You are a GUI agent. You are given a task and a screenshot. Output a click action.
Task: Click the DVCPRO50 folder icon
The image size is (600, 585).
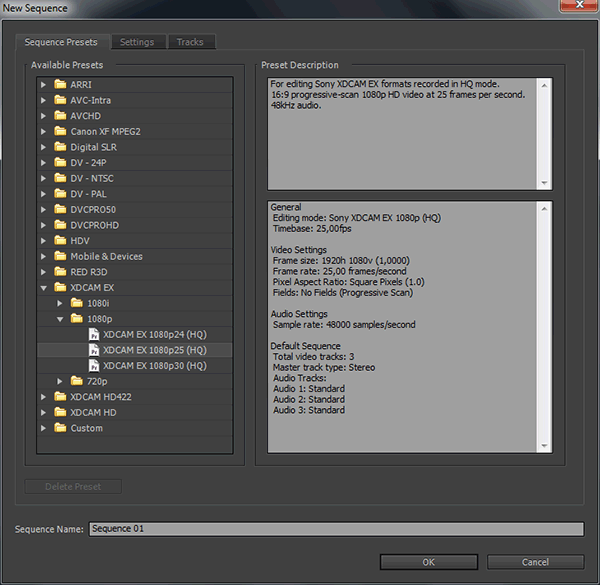[x=60, y=209]
